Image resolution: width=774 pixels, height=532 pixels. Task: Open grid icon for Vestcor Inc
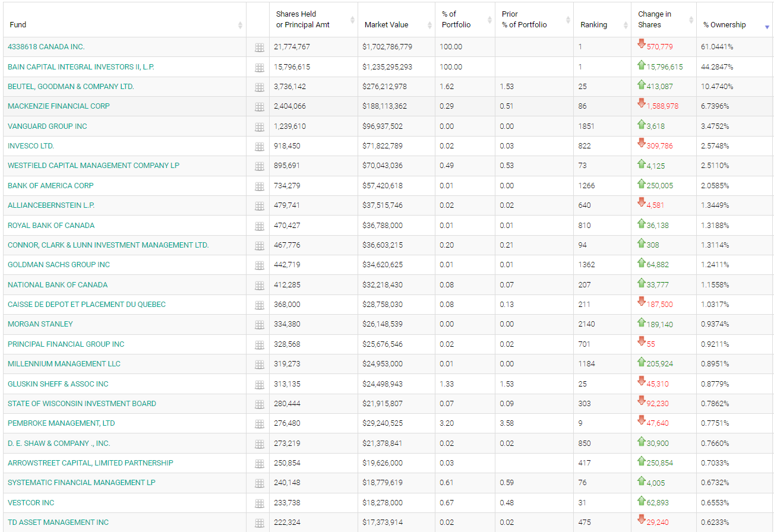pyautogui.click(x=259, y=503)
